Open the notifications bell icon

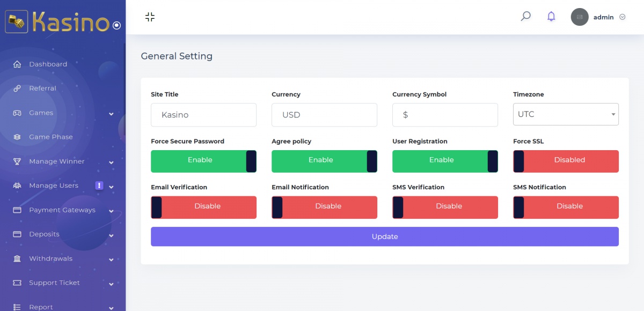point(551,17)
